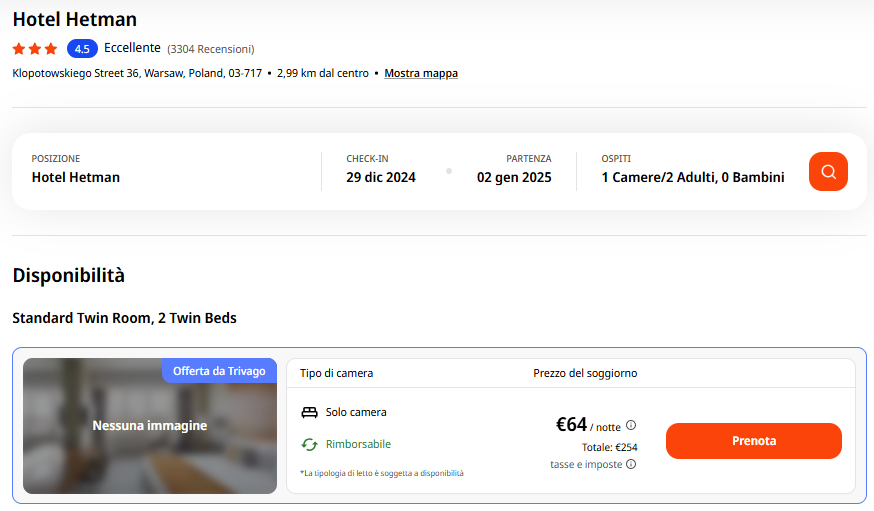
Task: Expand the Ospiti guests and rooms selector
Action: [x=692, y=177]
